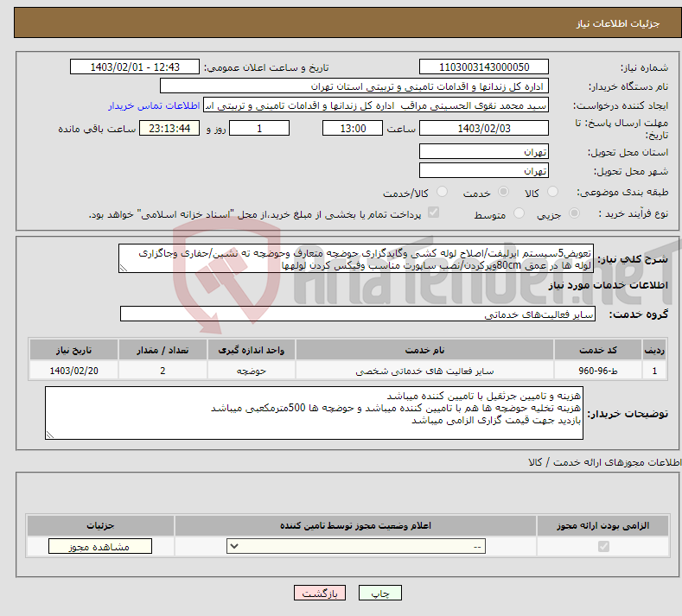The width and height of the screenshot is (682, 616).
Task: Click the مشاهده مجوز button
Action: coord(100,546)
